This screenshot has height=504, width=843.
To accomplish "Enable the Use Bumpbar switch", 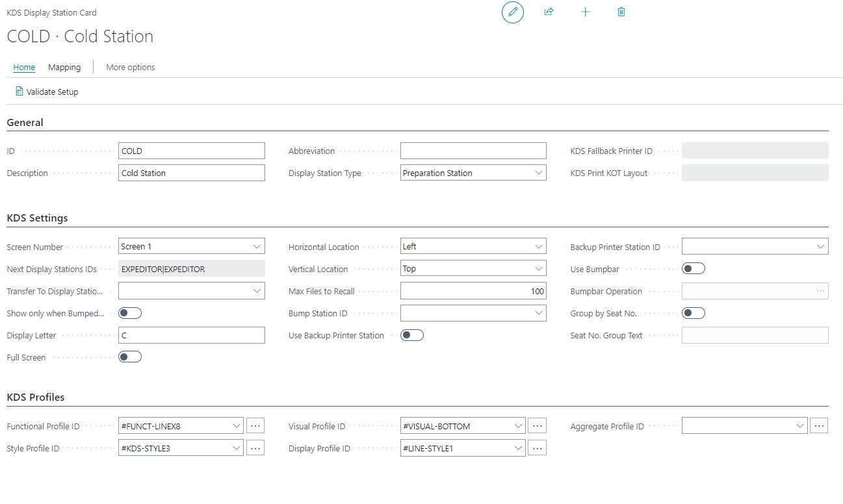I will click(x=693, y=269).
